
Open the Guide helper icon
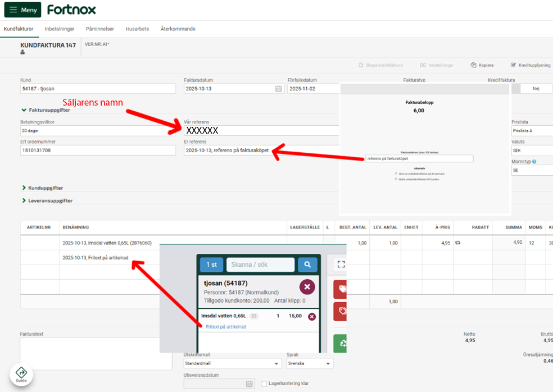(21, 374)
